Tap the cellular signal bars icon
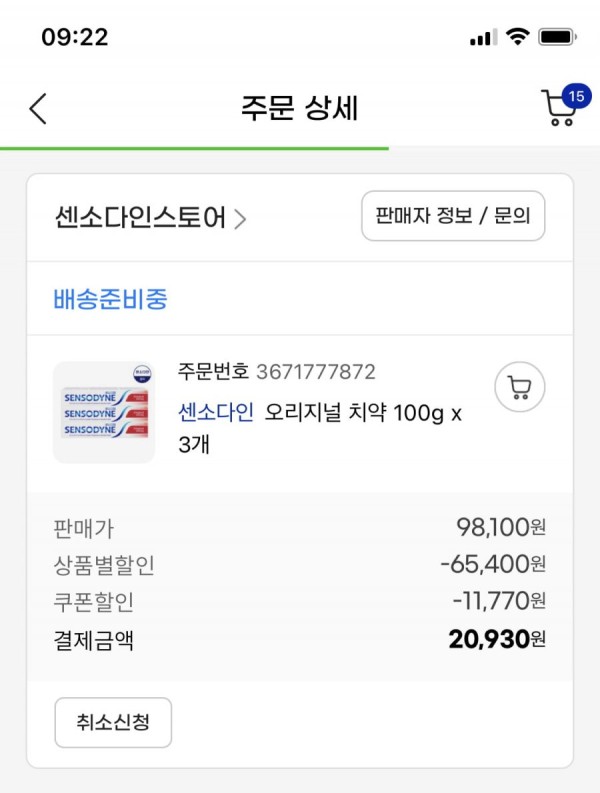Viewport: 600px width, 793px height. [483, 37]
